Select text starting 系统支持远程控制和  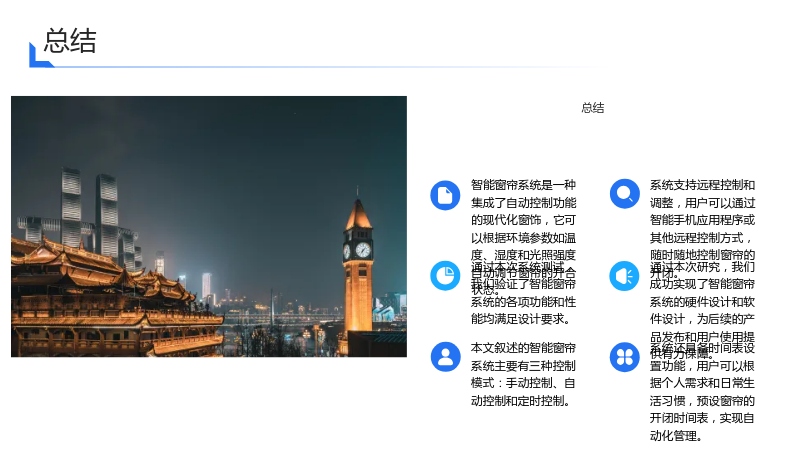(x=702, y=229)
